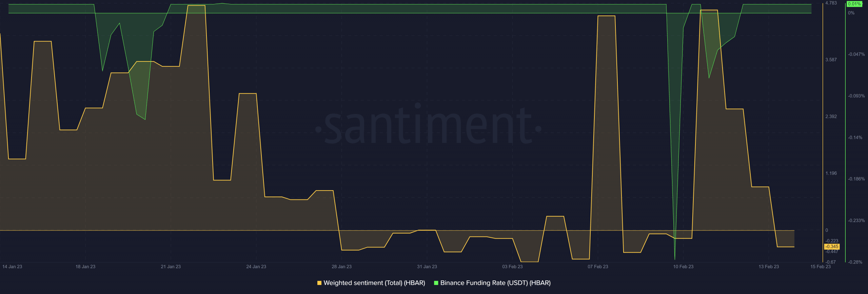The height and width of the screenshot is (294, 868).
Task: Click the -0.28% funding rate axis value
Action: click(855, 262)
